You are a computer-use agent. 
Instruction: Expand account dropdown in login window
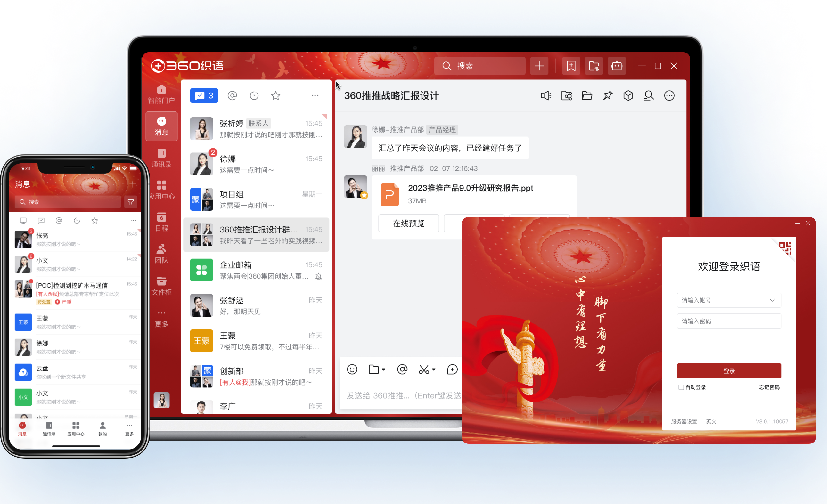pos(772,300)
